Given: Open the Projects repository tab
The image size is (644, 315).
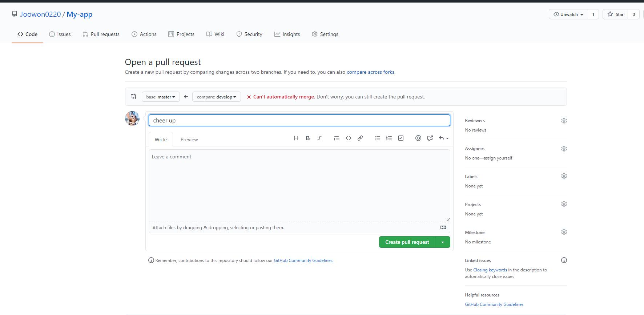Looking at the screenshot, I should coord(181,34).
